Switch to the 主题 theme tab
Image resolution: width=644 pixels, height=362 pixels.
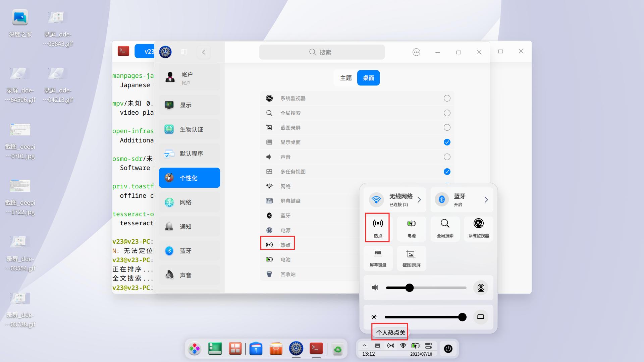[x=346, y=78]
